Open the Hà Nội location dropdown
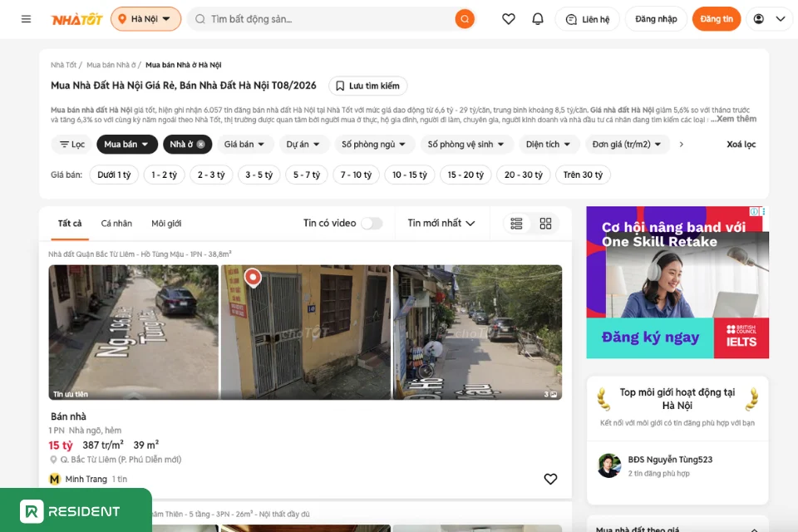Image resolution: width=798 pixels, height=532 pixels. (145, 19)
